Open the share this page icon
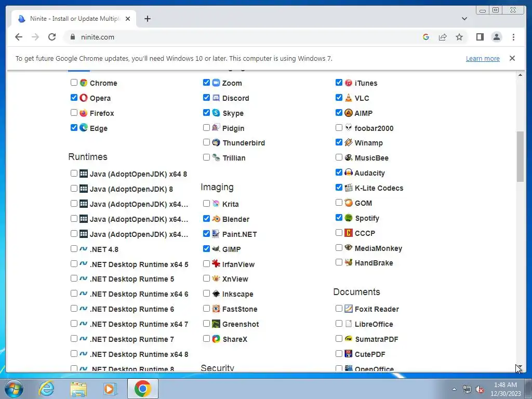 (x=443, y=37)
